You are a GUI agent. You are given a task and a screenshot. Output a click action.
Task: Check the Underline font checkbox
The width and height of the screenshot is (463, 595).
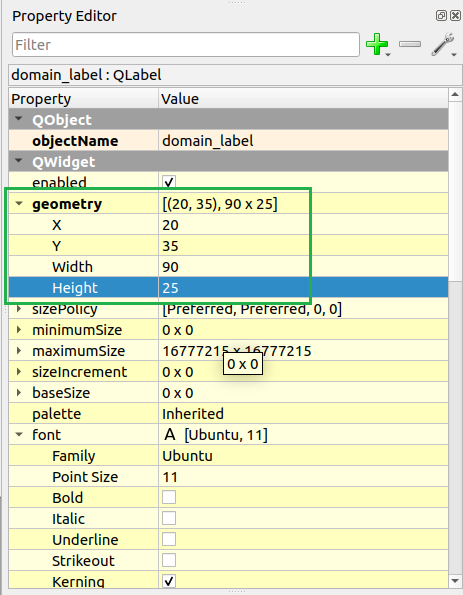point(169,539)
